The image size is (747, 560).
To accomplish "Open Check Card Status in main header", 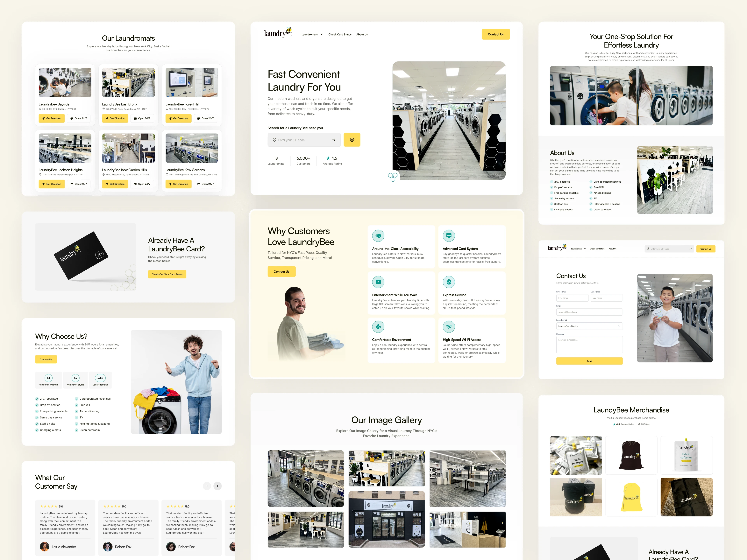I will coord(340,34).
